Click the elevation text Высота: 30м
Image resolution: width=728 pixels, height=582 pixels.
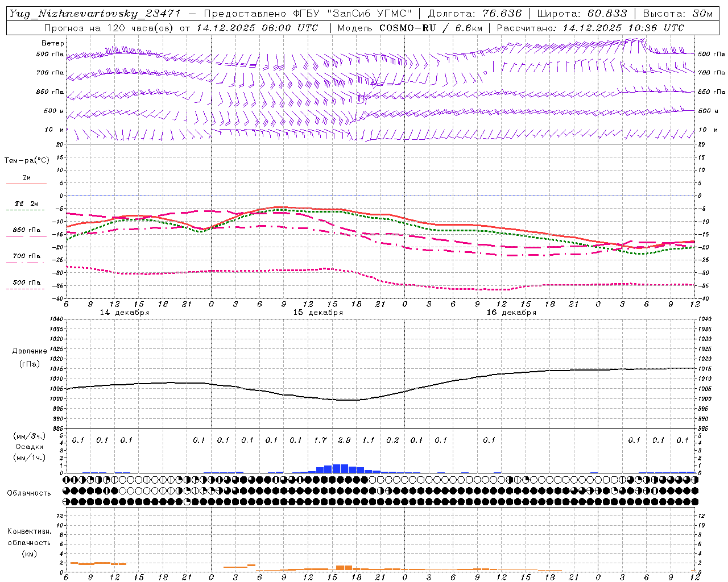678,14
